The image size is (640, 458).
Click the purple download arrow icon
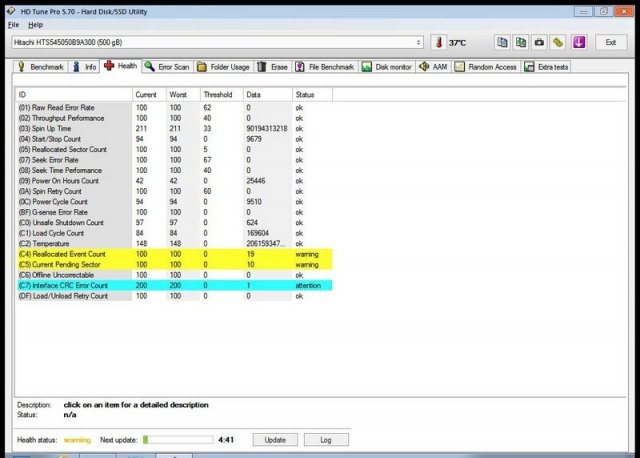[x=578, y=43]
